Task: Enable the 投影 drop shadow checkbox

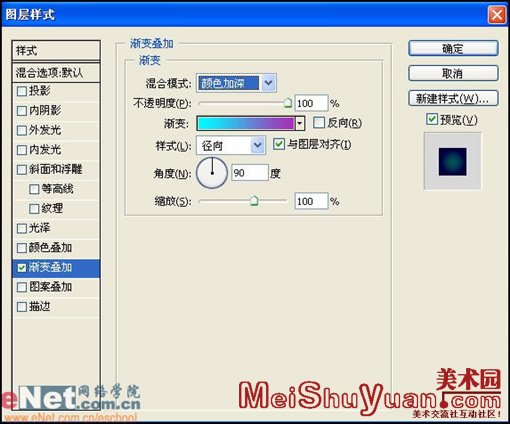Action: click(x=22, y=91)
